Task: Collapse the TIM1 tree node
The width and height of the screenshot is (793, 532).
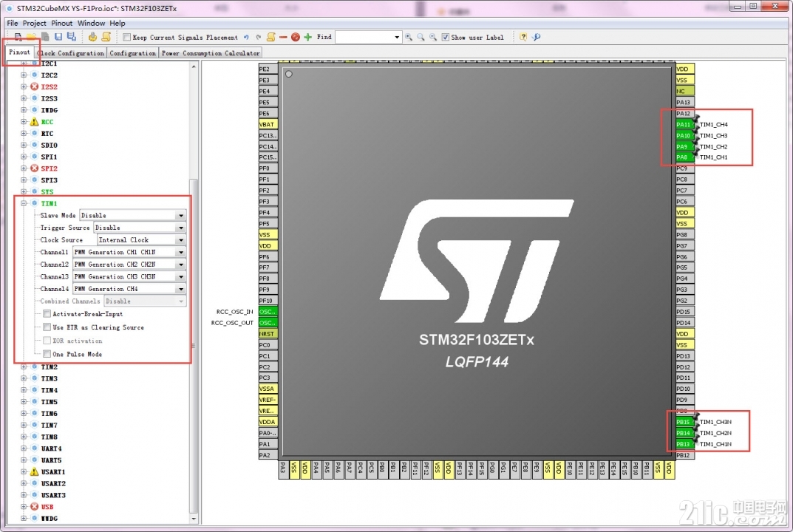Action: tap(23, 203)
